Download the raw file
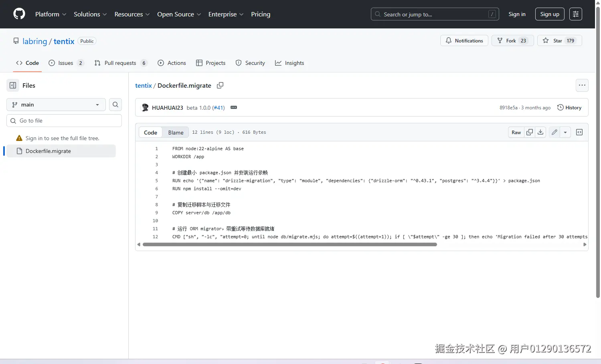The image size is (601, 364). [540, 132]
